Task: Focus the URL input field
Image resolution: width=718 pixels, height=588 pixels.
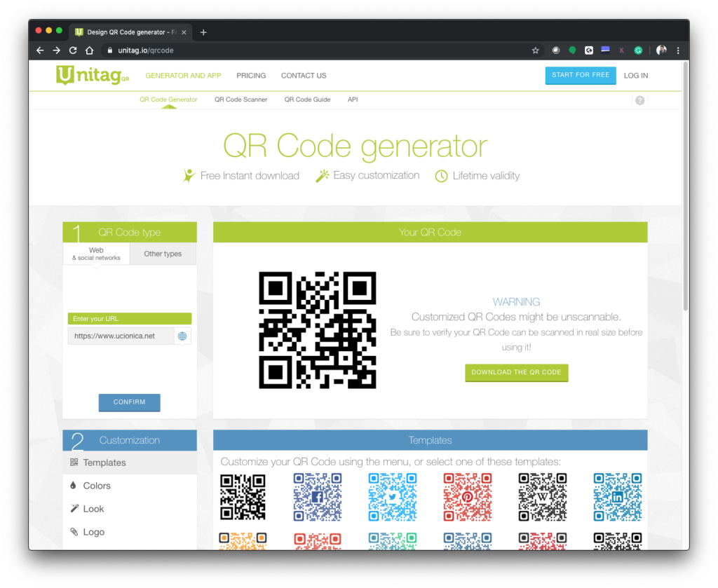Action: [x=121, y=336]
